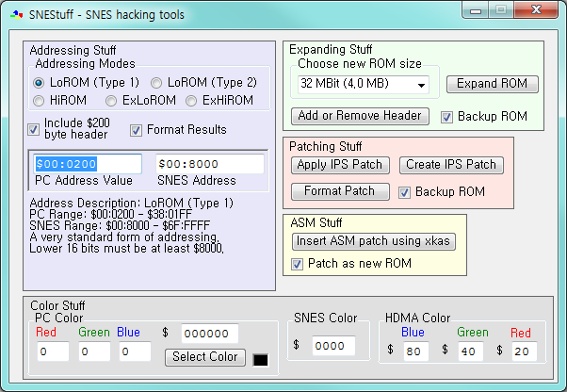Click the 'Lower 16 bits must be at least $8000.' line
The image size is (567, 392).
pyautogui.click(x=126, y=249)
